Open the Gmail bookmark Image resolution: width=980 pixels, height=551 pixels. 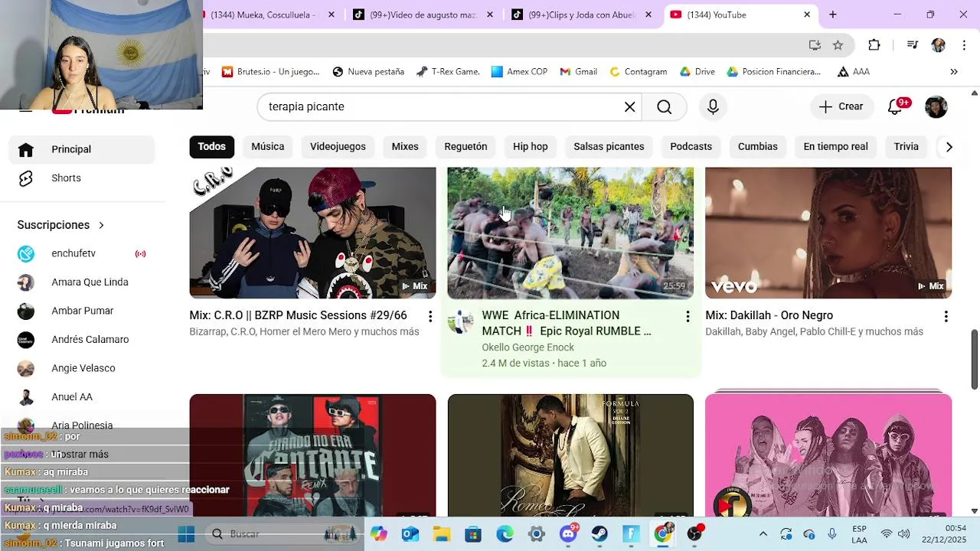(x=578, y=72)
